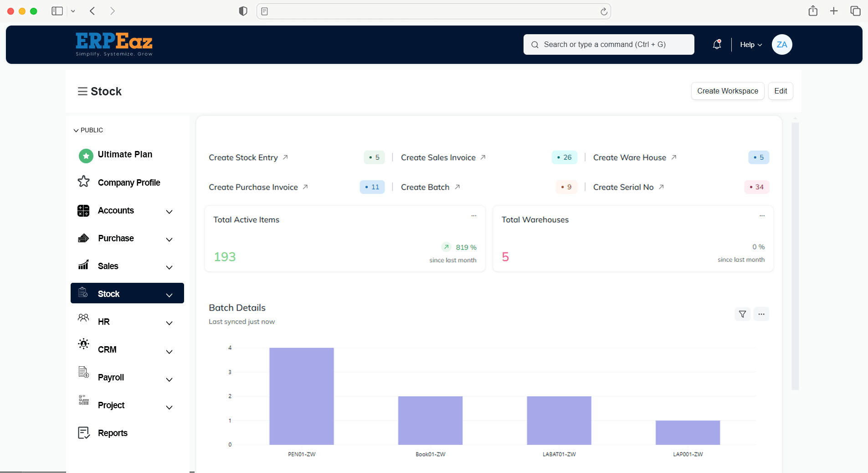The width and height of the screenshot is (868, 473).
Task: Open Reports from the sidebar
Action: (113, 433)
